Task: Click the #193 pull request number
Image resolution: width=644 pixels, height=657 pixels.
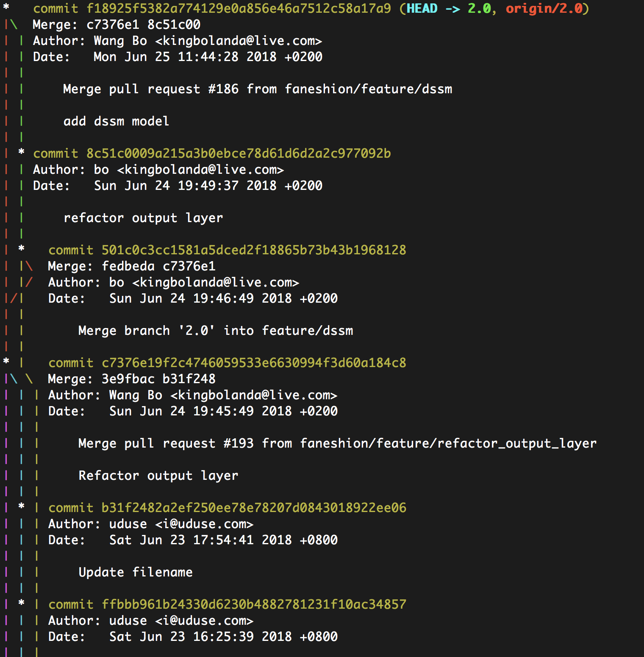Action: (239, 443)
